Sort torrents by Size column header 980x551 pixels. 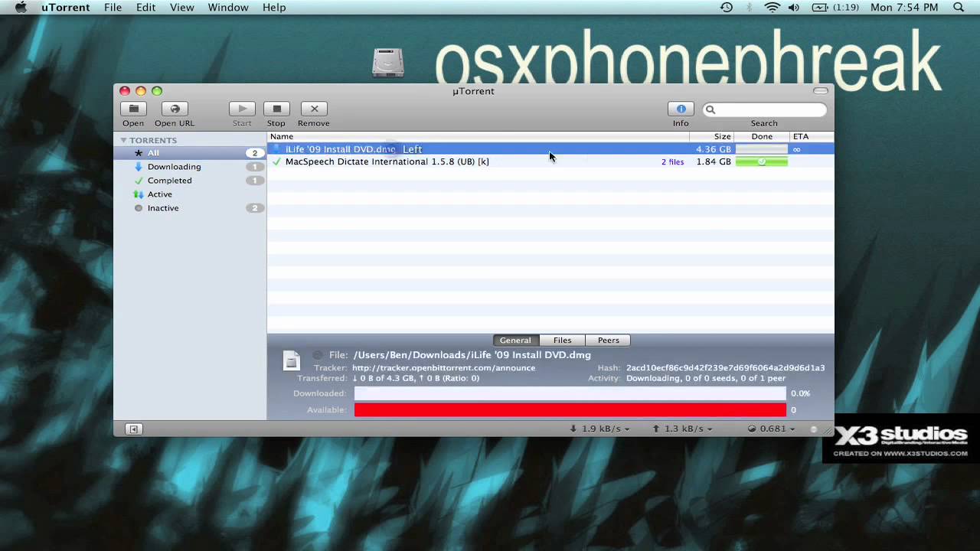pos(711,136)
